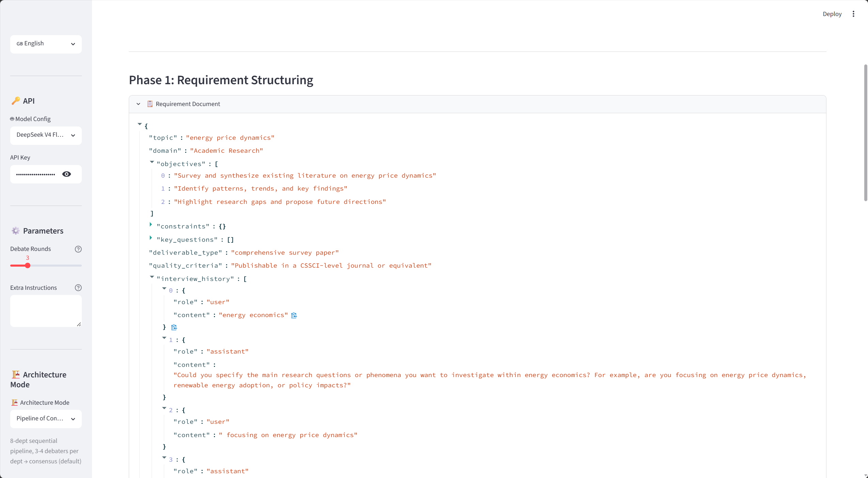The image size is (868, 478).
Task: Click the key icon beside API heading
Action: (x=16, y=101)
